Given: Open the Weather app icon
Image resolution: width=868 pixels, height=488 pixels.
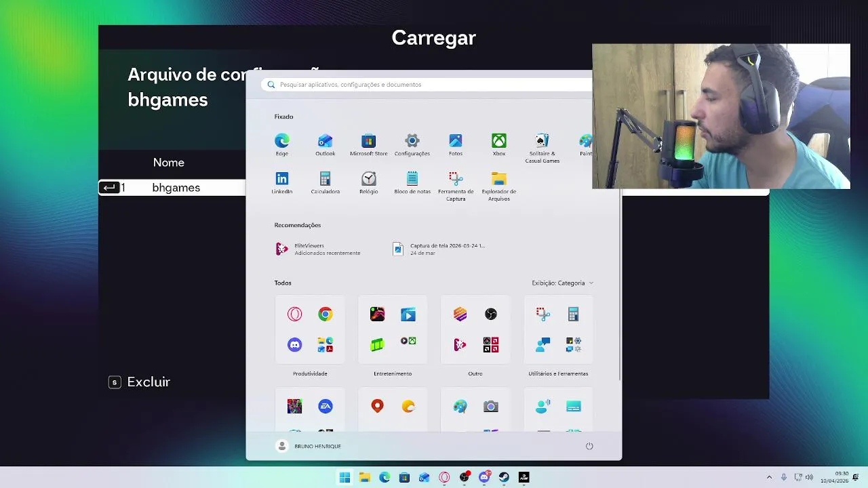Looking at the screenshot, I should [x=408, y=406].
